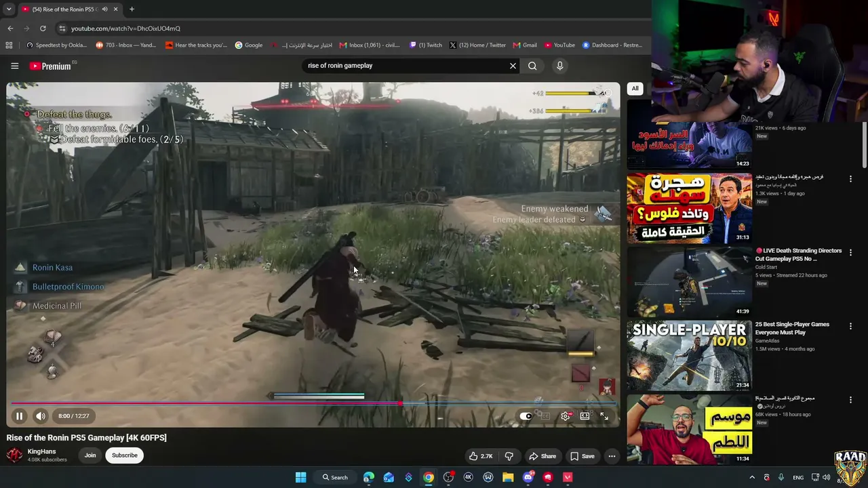Switch to theater mode
This screenshot has height=488, width=868.
point(585,416)
